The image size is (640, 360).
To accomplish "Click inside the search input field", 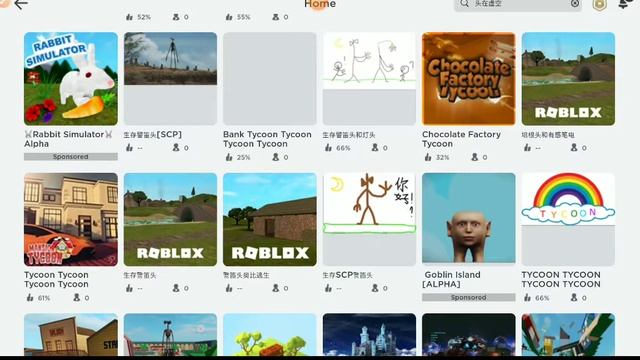I will 518,4.
